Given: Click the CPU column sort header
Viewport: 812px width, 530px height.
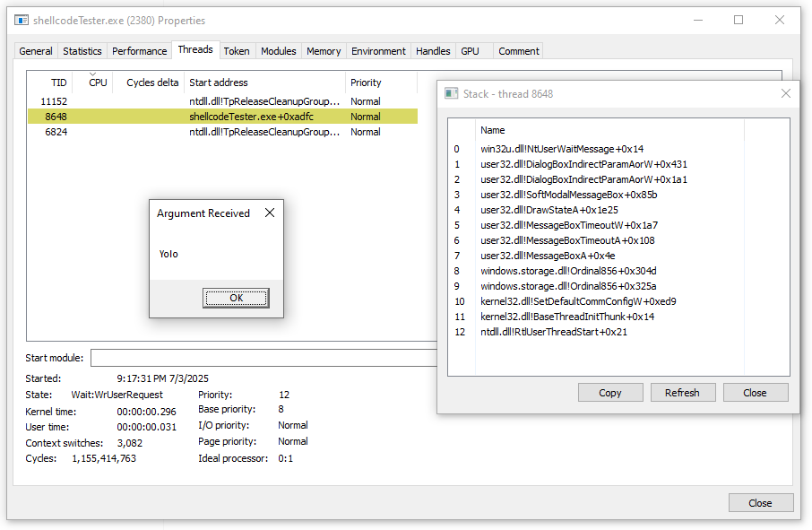Looking at the screenshot, I should click(98, 83).
